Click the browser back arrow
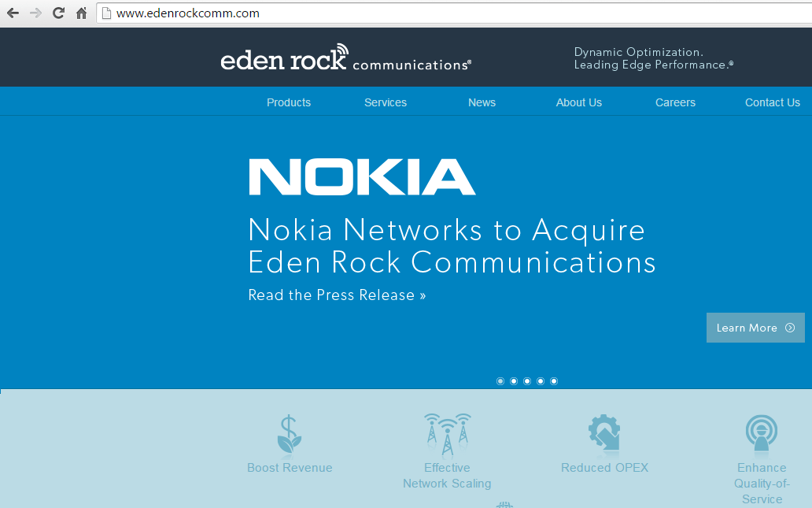Viewport: 812px width, 508px height. (x=14, y=13)
